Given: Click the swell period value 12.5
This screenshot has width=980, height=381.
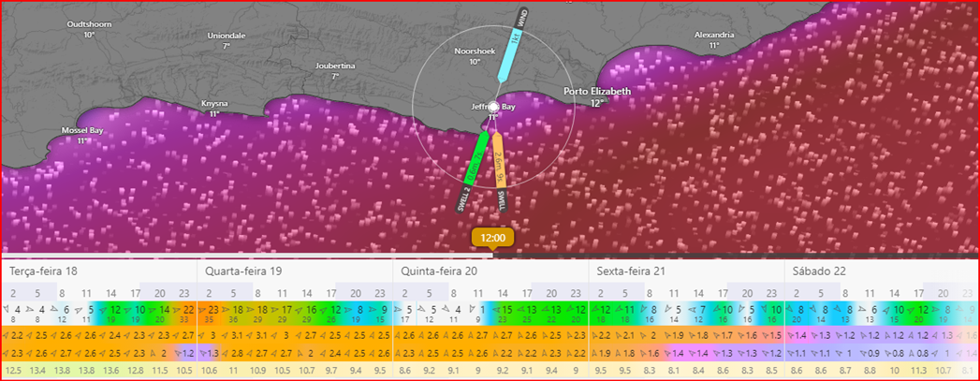Looking at the screenshot, I should pyautogui.click(x=12, y=371).
